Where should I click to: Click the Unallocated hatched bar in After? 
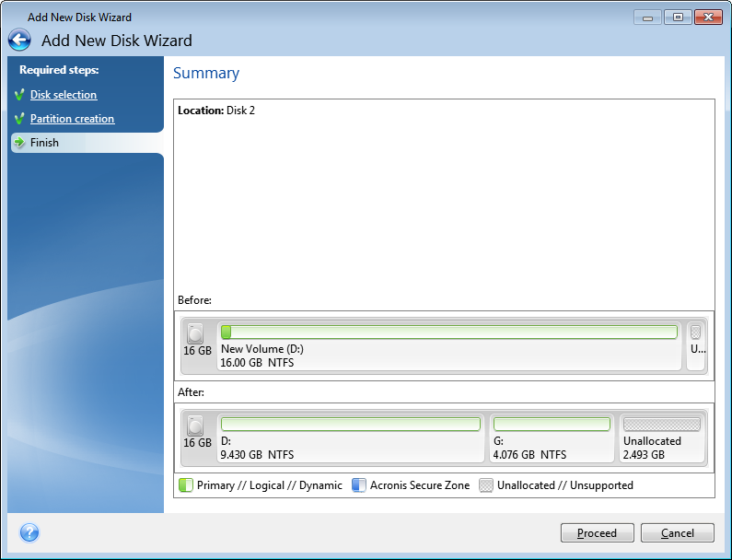(662, 424)
